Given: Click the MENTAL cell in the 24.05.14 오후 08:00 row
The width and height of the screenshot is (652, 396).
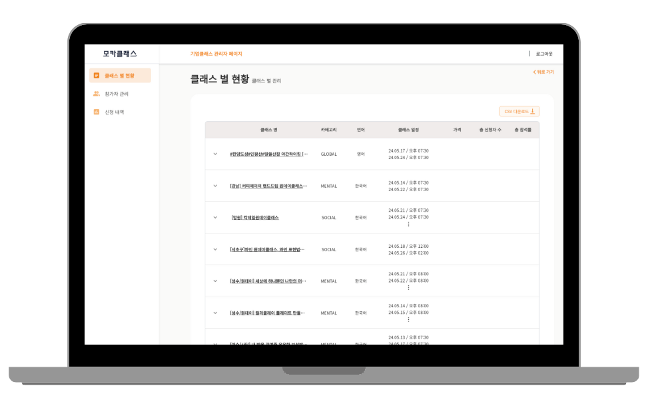Looking at the screenshot, I should click(328, 313).
